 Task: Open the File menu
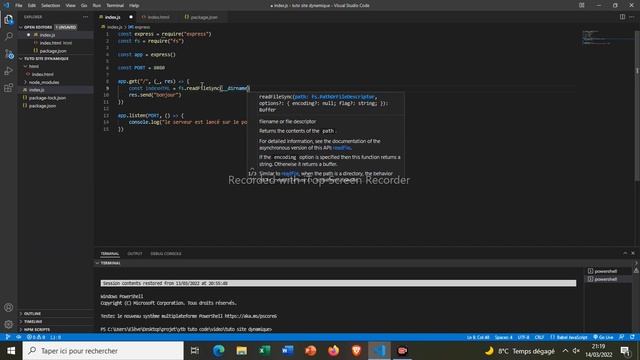click(x=19, y=5)
